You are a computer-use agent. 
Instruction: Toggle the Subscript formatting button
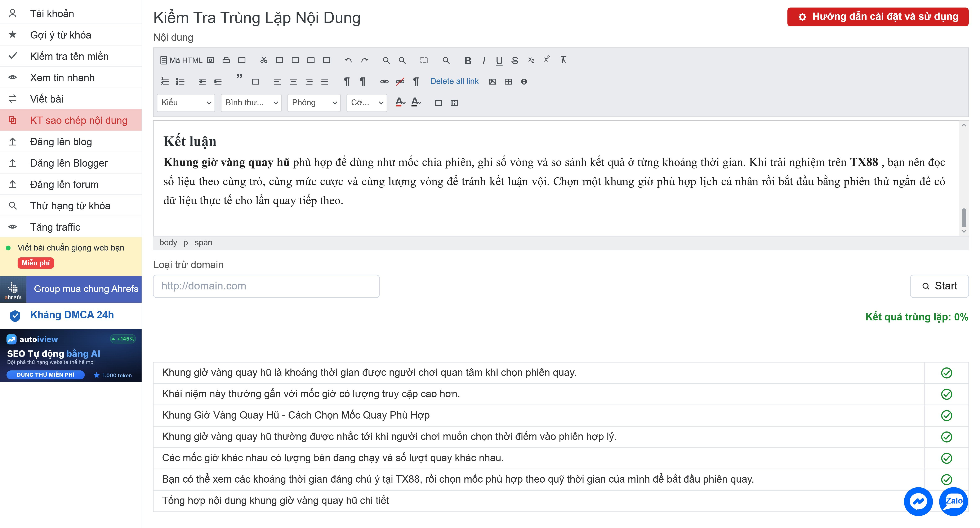pyautogui.click(x=531, y=60)
